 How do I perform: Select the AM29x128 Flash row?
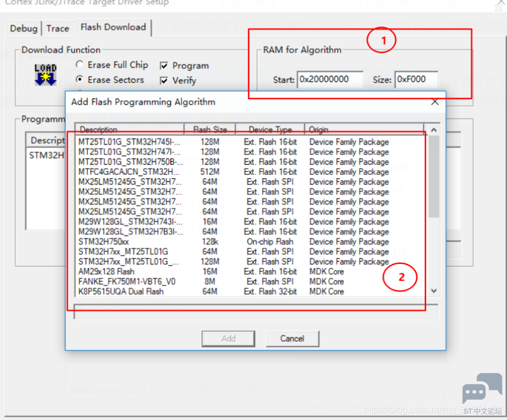point(250,272)
